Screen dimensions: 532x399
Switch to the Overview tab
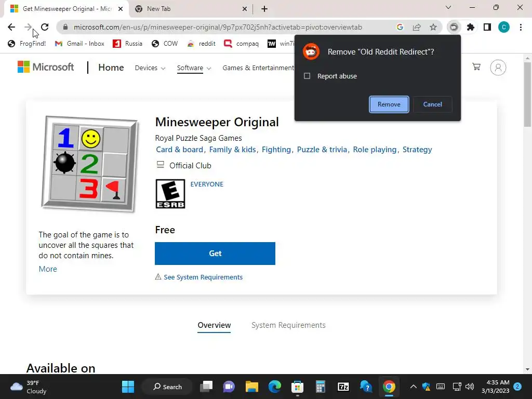pos(214,325)
